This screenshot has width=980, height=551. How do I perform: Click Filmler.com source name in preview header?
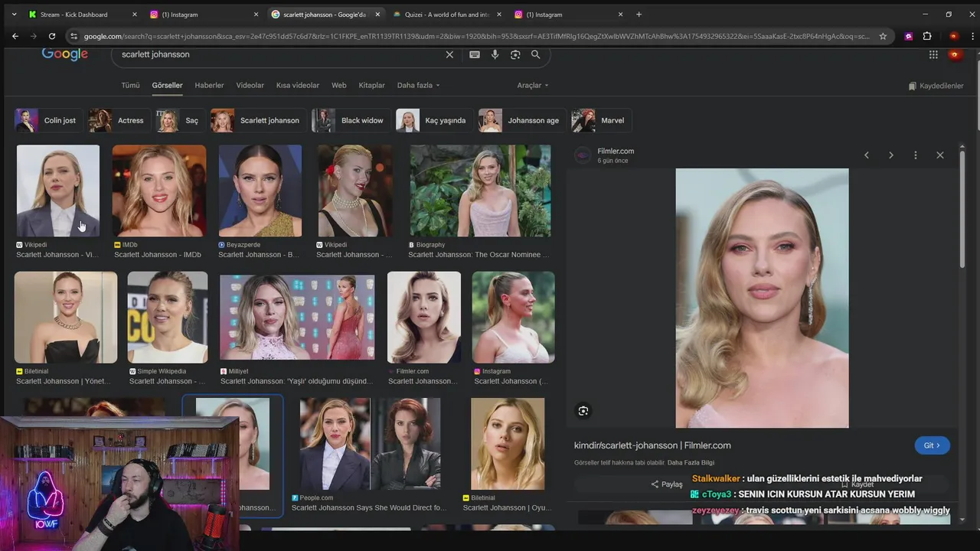(616, 152)
